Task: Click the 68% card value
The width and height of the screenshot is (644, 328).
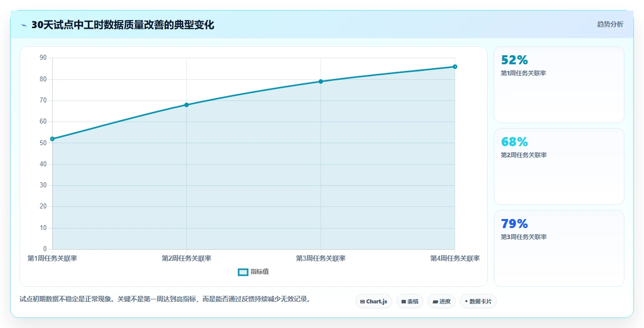Action: click(x=514, y=142)
